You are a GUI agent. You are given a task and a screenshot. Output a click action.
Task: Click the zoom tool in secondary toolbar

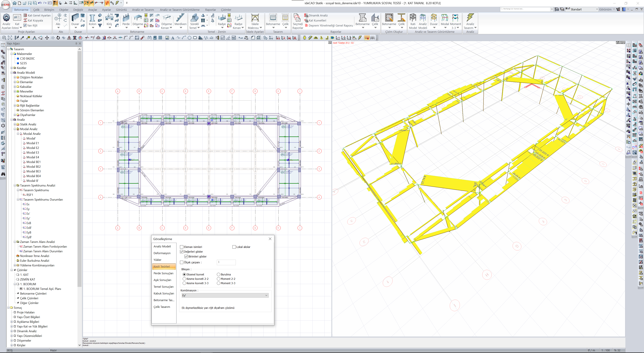click(x=4, y=38)
